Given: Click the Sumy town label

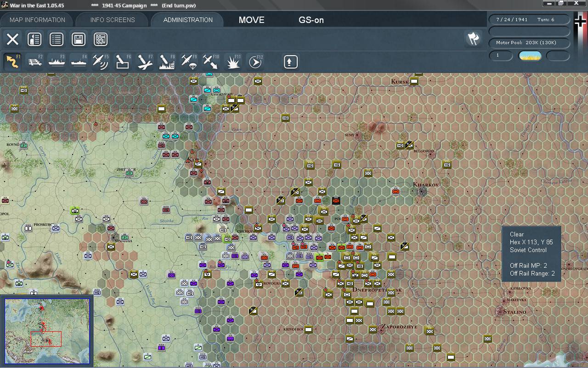Looking at the screenshot, I should pos(350,135).
